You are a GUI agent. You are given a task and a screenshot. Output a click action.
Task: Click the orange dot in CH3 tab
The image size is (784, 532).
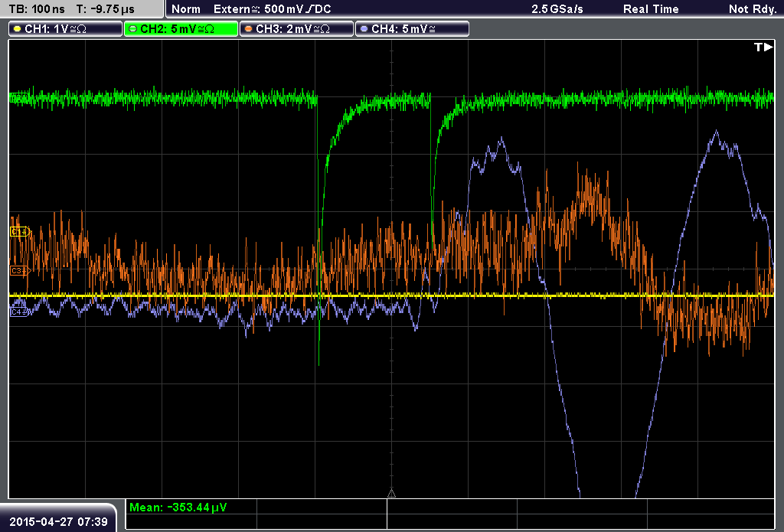click(248, 29)
